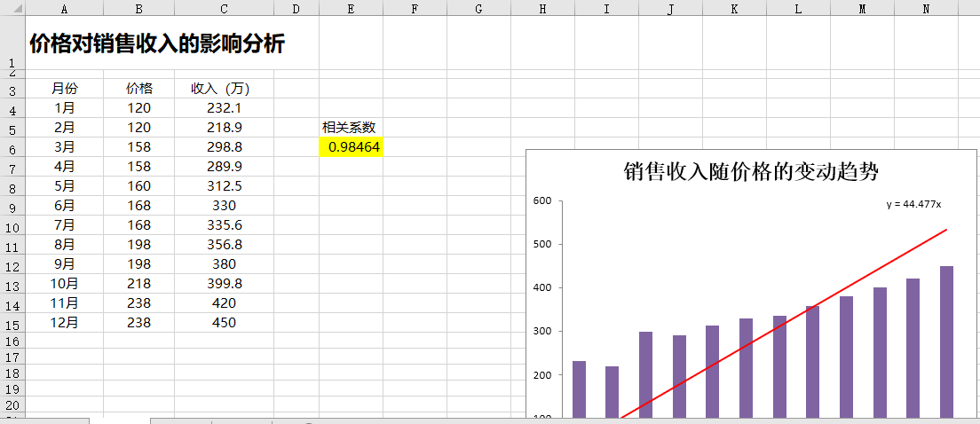
Task: Click row 6 header
Action: (x=12, y=149)
